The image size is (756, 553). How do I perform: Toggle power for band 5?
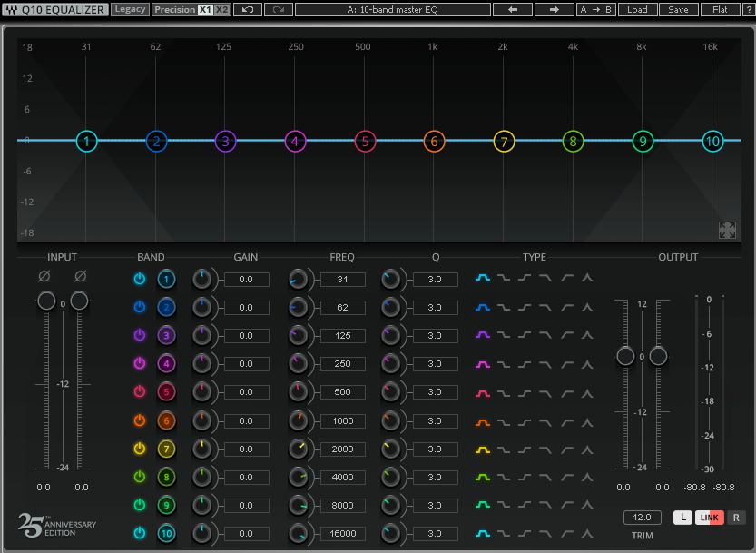pos(140,391)
